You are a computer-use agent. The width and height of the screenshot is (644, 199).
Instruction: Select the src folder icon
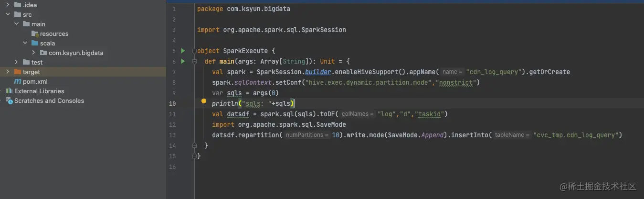[18, 14]
